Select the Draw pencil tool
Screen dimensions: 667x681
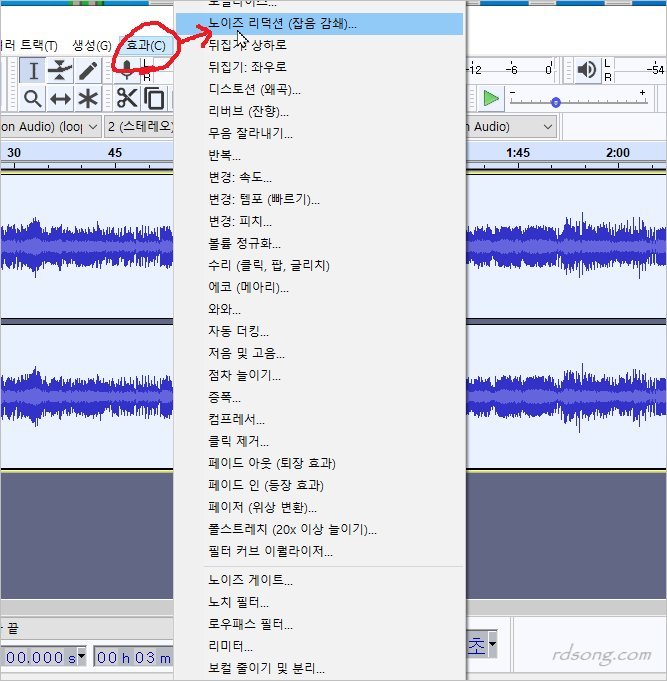coord(89,70)
